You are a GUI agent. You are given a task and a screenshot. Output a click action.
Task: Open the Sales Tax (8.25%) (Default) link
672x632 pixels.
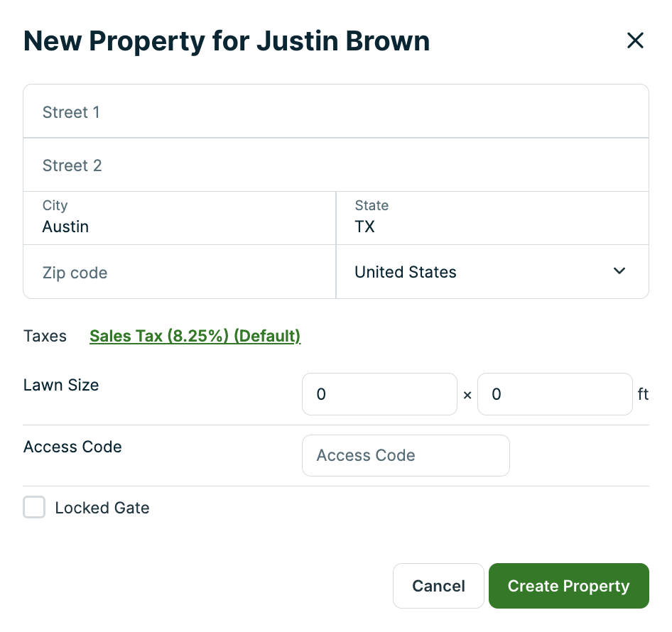[195, 336]
